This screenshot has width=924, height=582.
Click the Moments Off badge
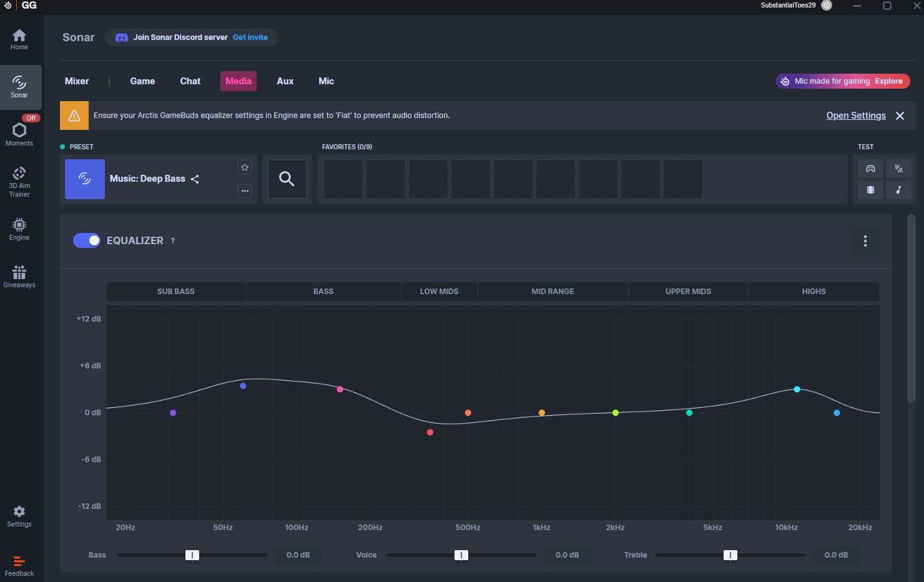tap(31, 118)
